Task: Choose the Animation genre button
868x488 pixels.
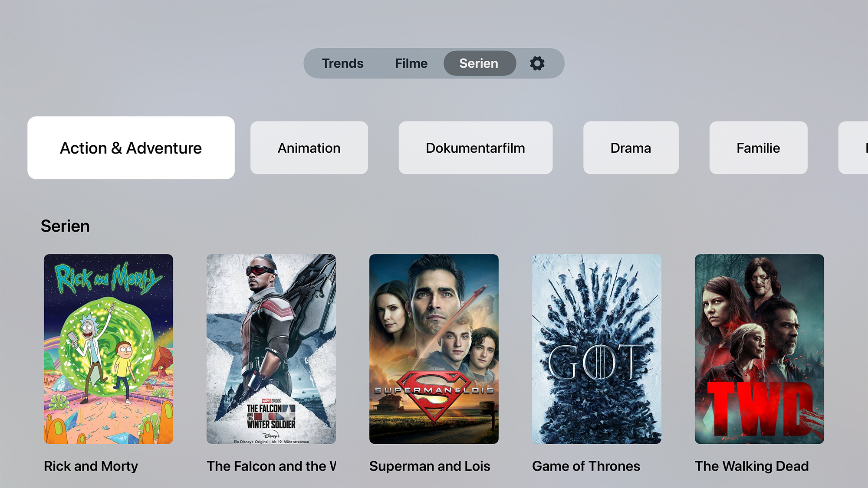Action: (309, 148)
